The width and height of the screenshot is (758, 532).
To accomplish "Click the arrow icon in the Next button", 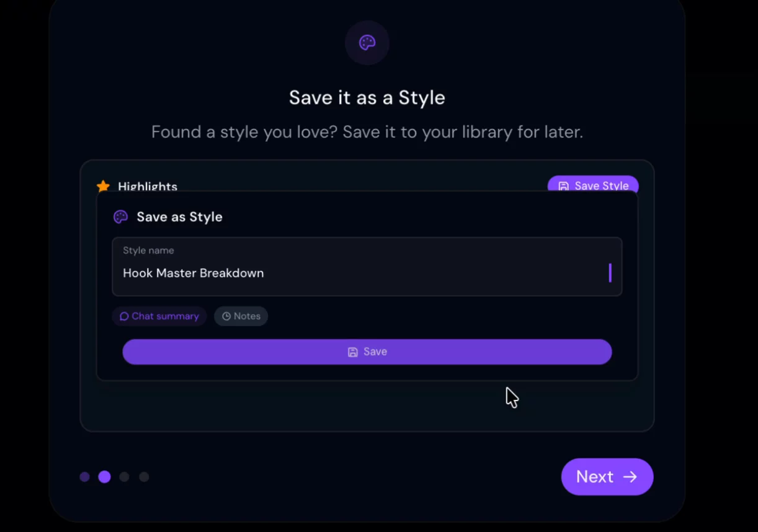I will [x=630, y=476].
